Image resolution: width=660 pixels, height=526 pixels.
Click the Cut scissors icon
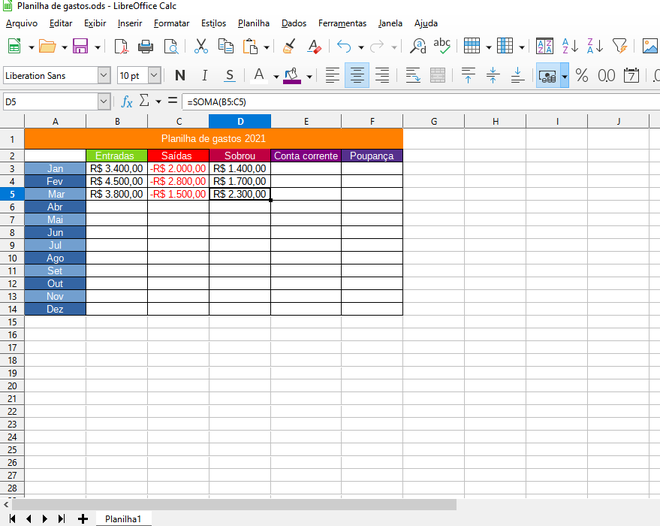[201, 46]
